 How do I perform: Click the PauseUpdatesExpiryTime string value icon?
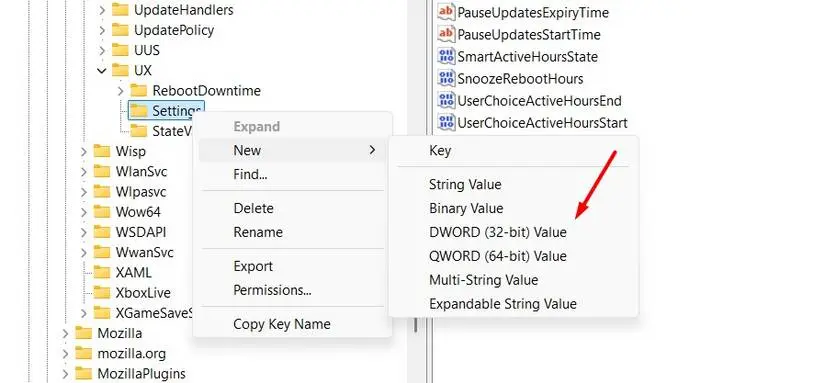[x=446, y=12]
